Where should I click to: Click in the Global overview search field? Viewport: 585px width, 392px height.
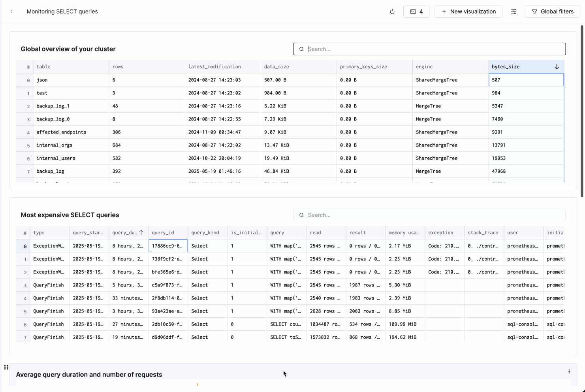coord(435,49)
